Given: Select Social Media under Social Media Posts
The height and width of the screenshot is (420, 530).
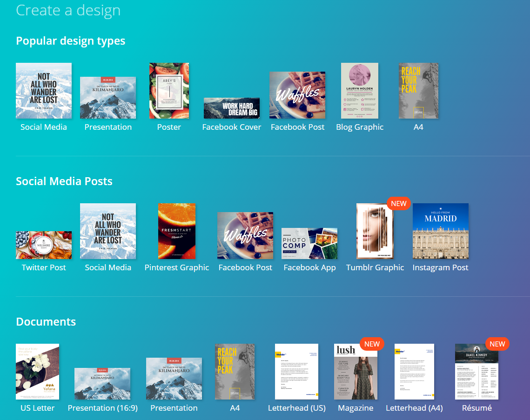Looking at the screenshot, I should tap(108, 231).
